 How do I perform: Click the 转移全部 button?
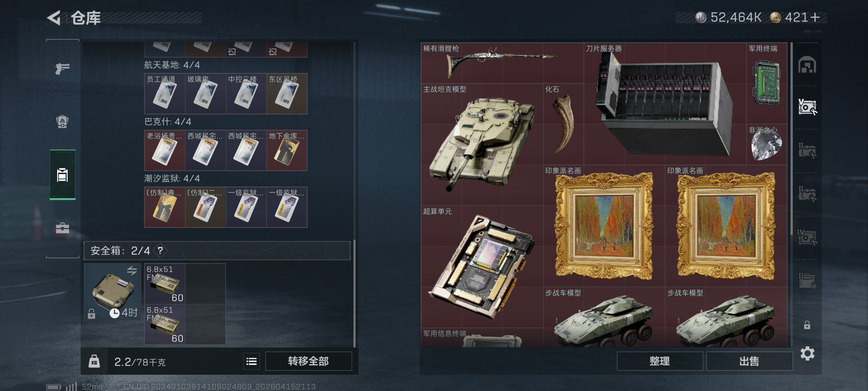point(309,361)
